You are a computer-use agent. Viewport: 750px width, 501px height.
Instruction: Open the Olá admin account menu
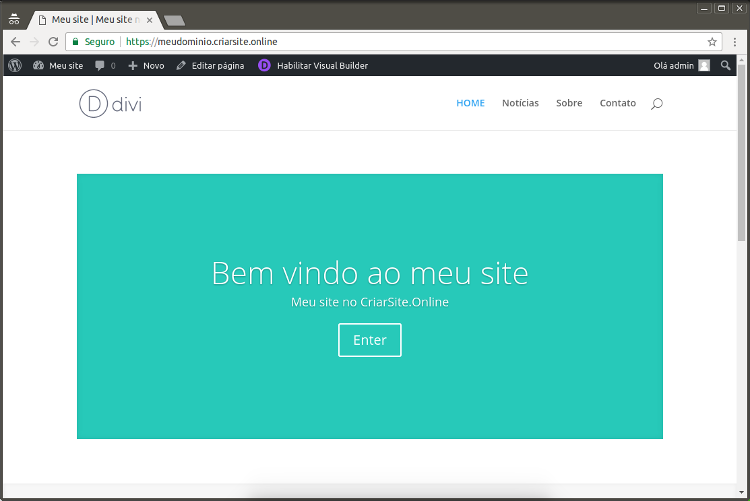pyautogui.click(x=680, y=65)
